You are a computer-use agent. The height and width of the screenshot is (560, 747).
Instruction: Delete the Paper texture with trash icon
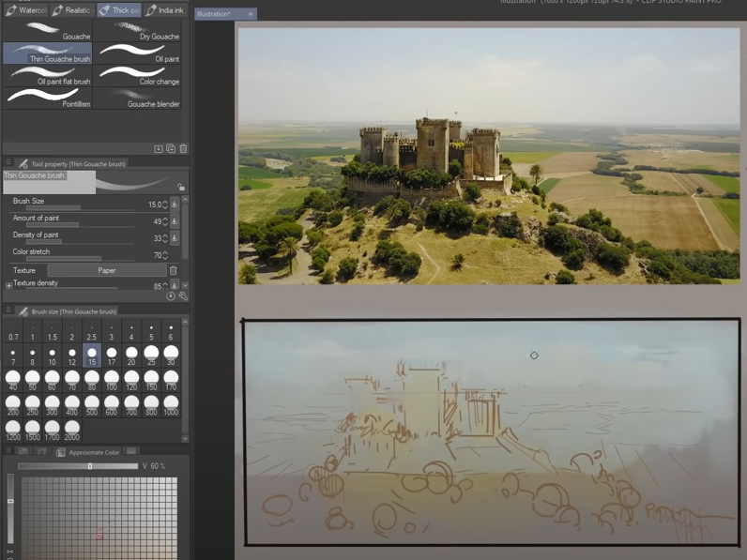173,270
